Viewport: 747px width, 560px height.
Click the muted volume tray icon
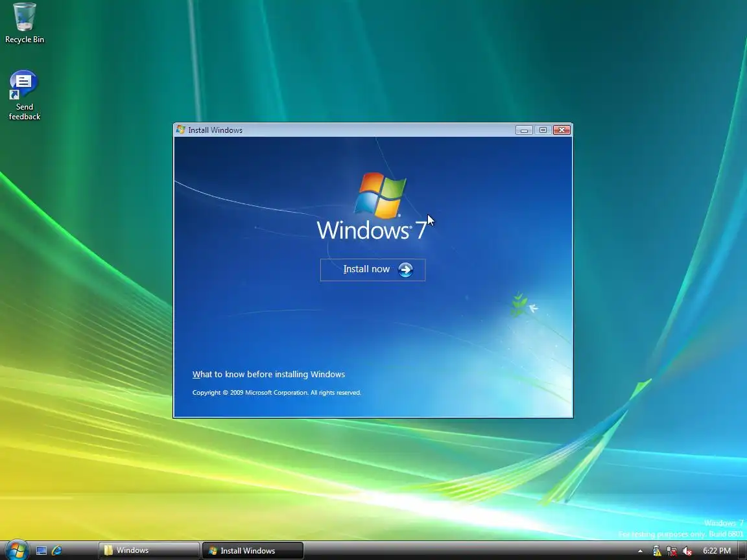687,551
